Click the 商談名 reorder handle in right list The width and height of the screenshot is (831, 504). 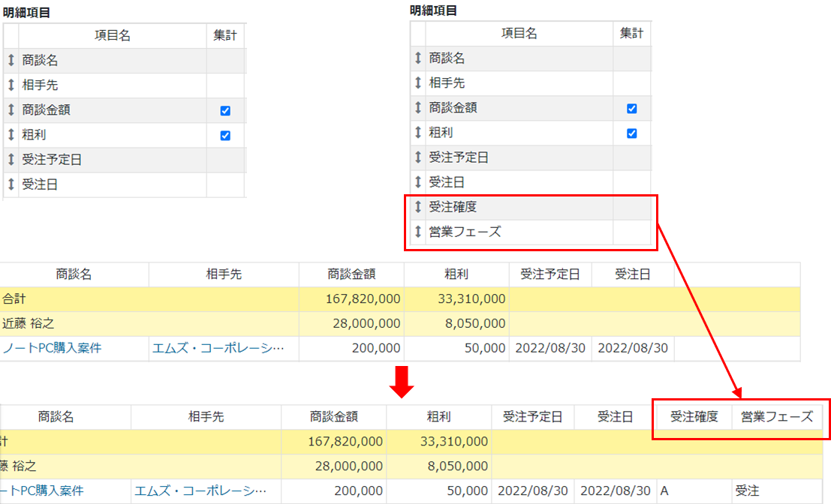tap(418, 58)
